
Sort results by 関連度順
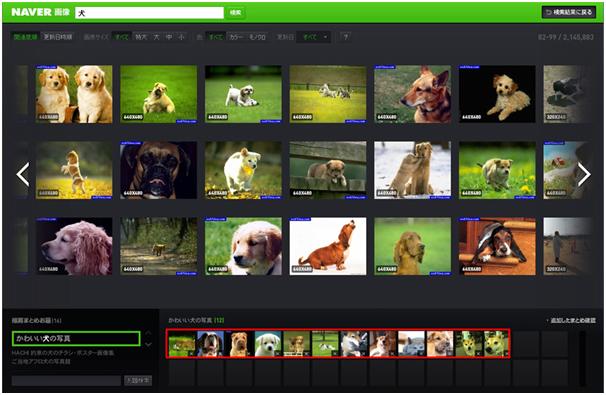click(x=26, y=37)
